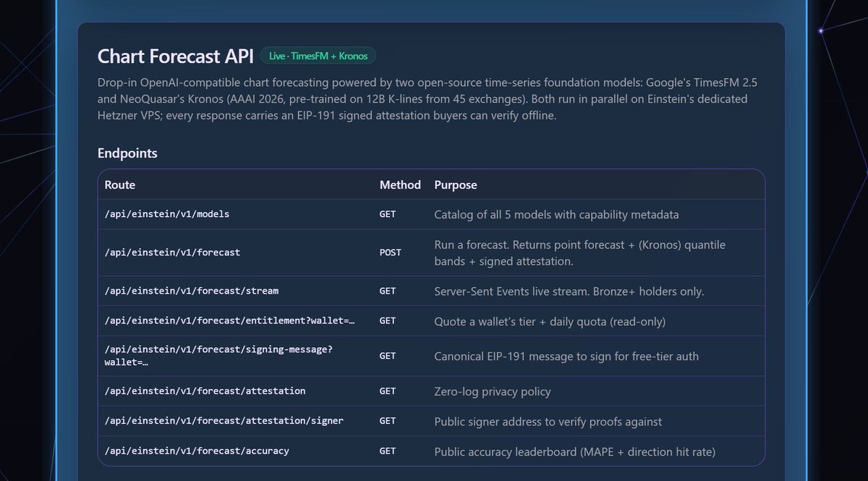The image size is (868, 481).
Task: Click the Live · TimesFM + Kronos badge
Action: (x=318, y=56)
